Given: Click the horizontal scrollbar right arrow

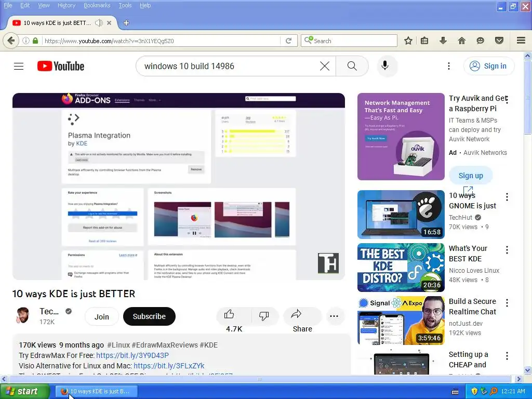Looking at the screenshot, I should (x=519, y=379).
